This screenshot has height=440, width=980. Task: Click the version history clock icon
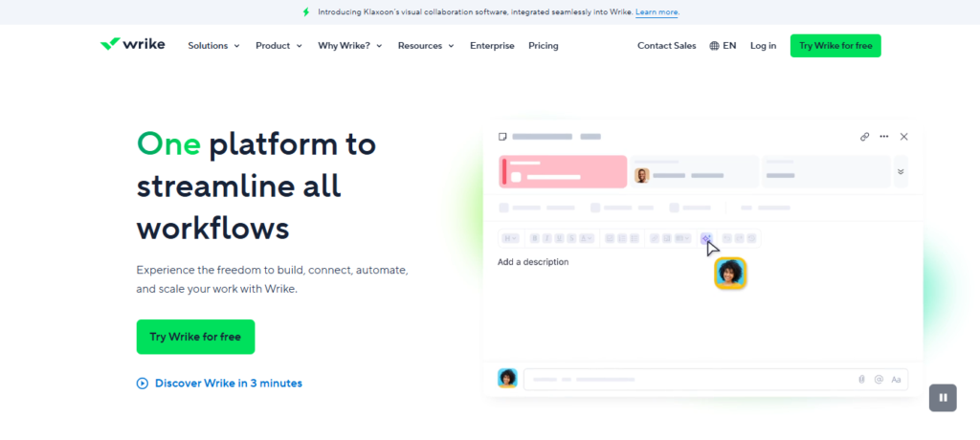coord(751,238)
